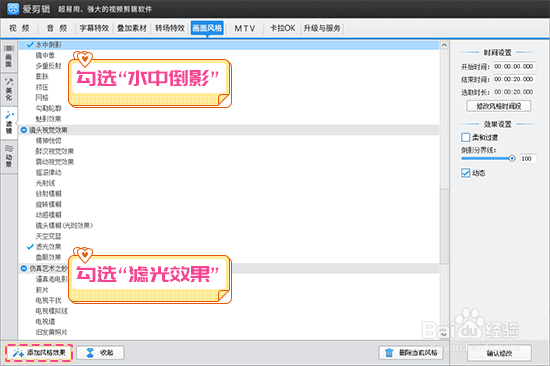Select the 胶片 effect
Viewport: 550px width, 366px height.
[42, 290]
